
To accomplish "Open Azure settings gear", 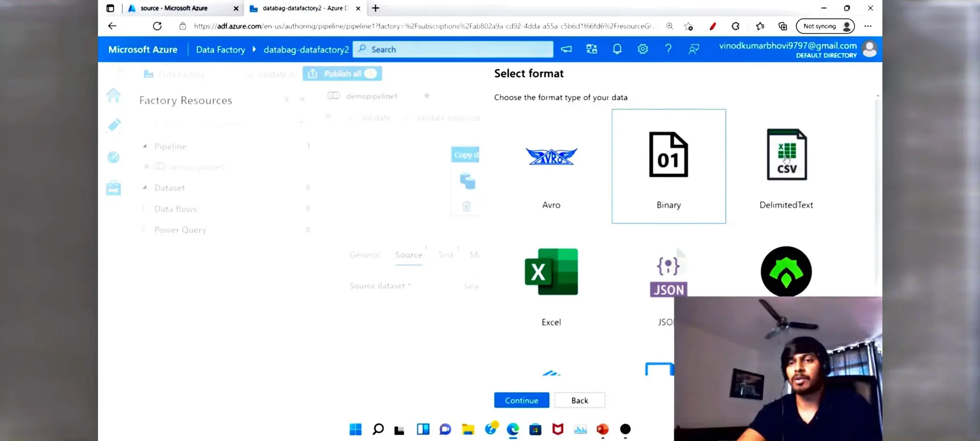I will click(x=643, y=49).
